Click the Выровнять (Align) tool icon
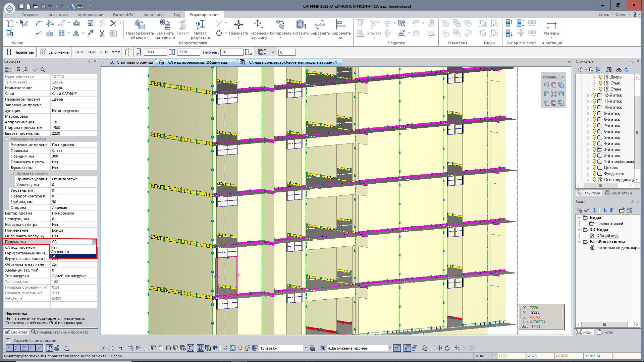The image size is (644, 362). coord(320,24)
